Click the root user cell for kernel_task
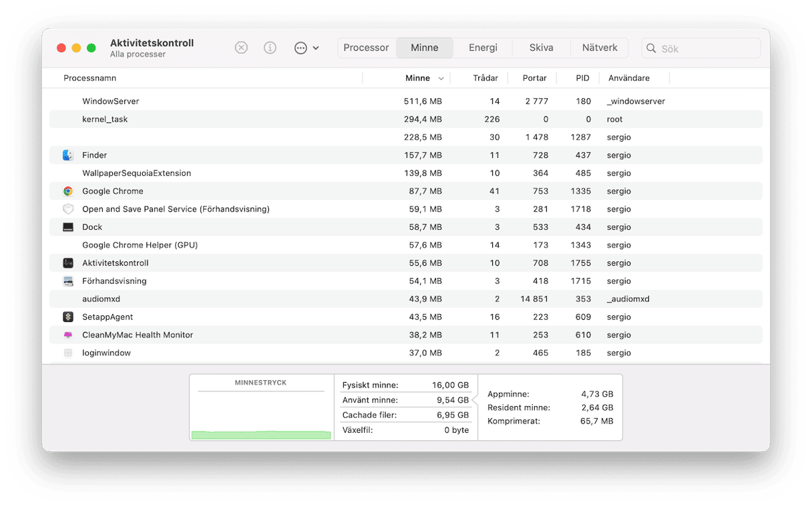Screen dimensions: 812x507 pyautogui.click(x=614, y=120)
